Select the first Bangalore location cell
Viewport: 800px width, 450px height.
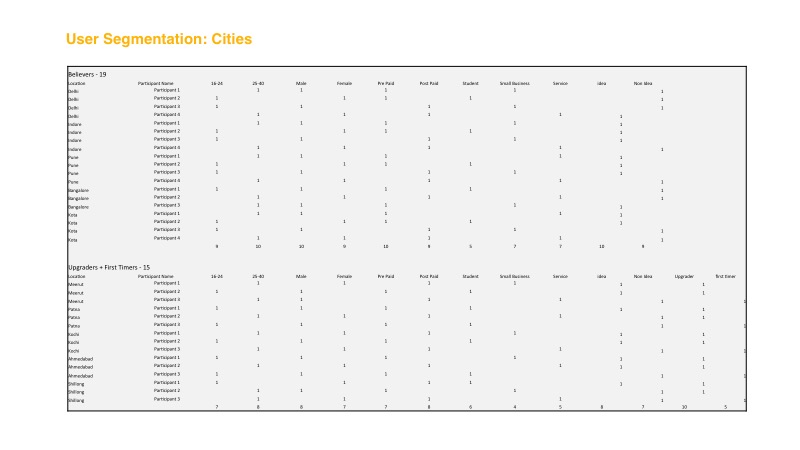(77, 189)
